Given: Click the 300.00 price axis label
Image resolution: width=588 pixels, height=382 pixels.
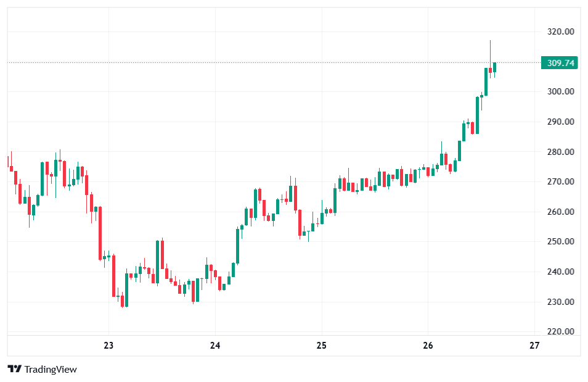Looking at the screenshot, I should pyautogui.click(x=560, y=92).
